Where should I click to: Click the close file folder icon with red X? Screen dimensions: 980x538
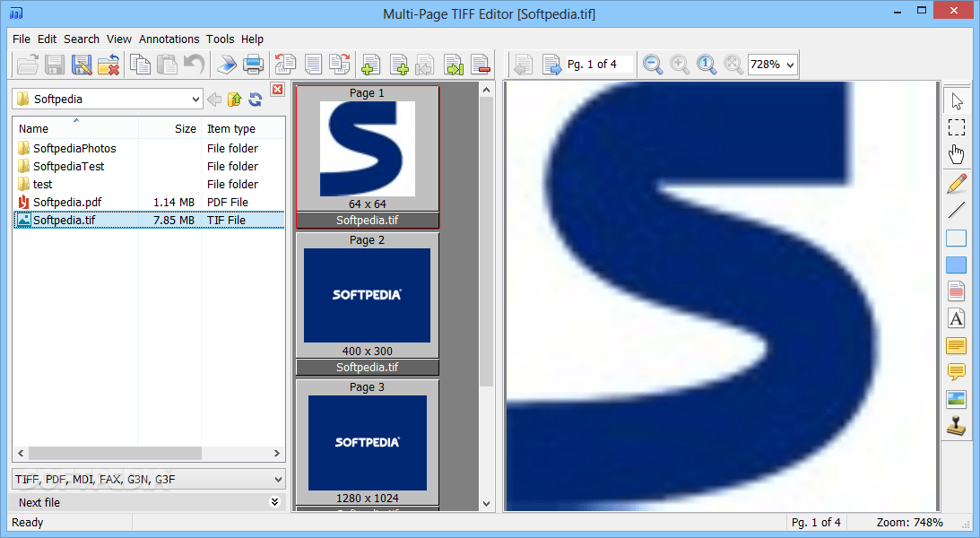[108, 65]
